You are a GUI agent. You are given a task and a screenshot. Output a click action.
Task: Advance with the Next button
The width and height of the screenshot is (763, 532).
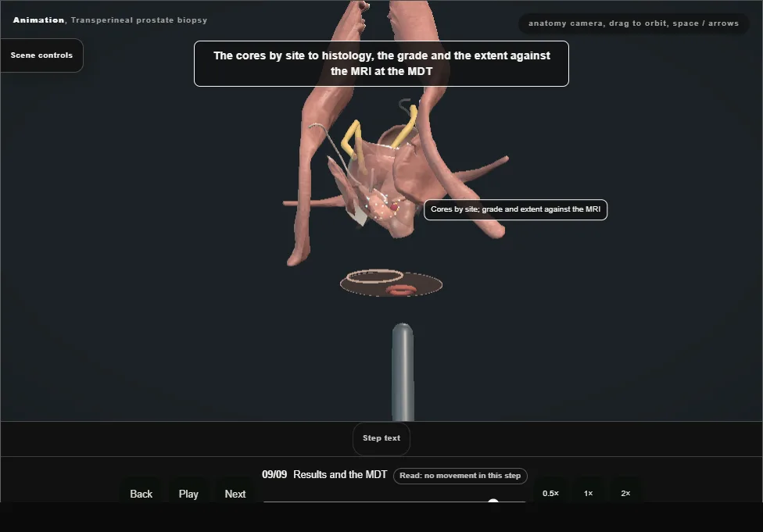[235, 494]
